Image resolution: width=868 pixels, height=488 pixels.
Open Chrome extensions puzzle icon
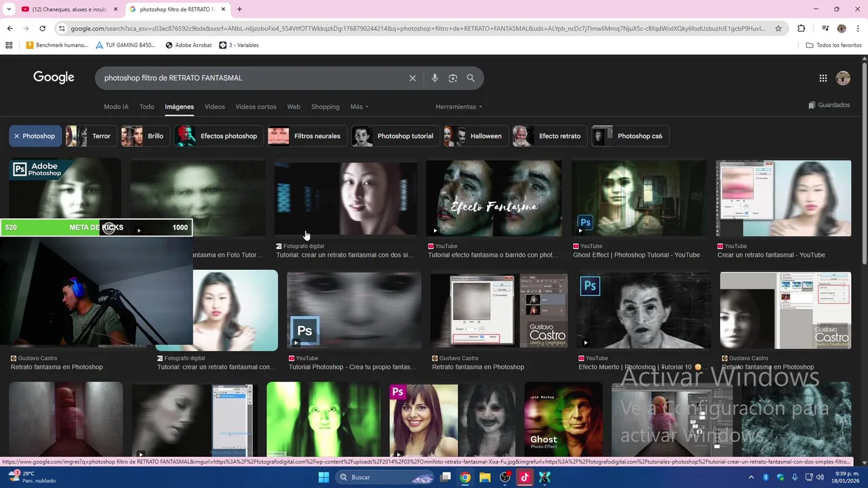[801, 28]
